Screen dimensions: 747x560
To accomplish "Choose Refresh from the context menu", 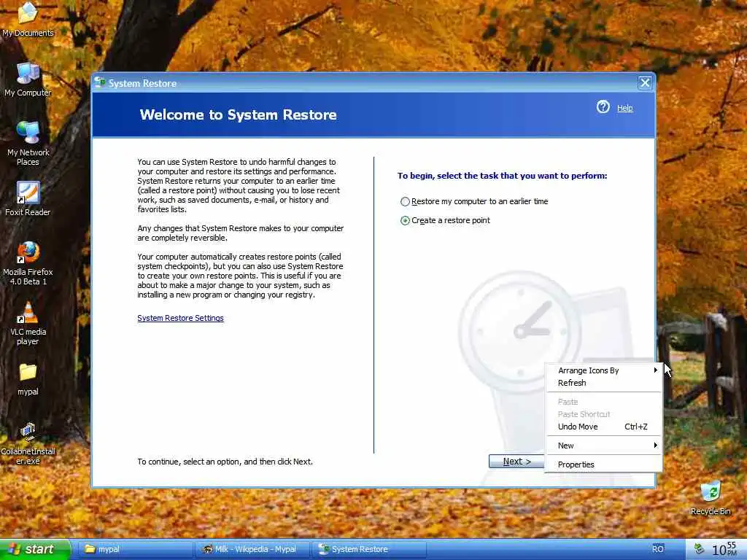I will click(603, 383).
